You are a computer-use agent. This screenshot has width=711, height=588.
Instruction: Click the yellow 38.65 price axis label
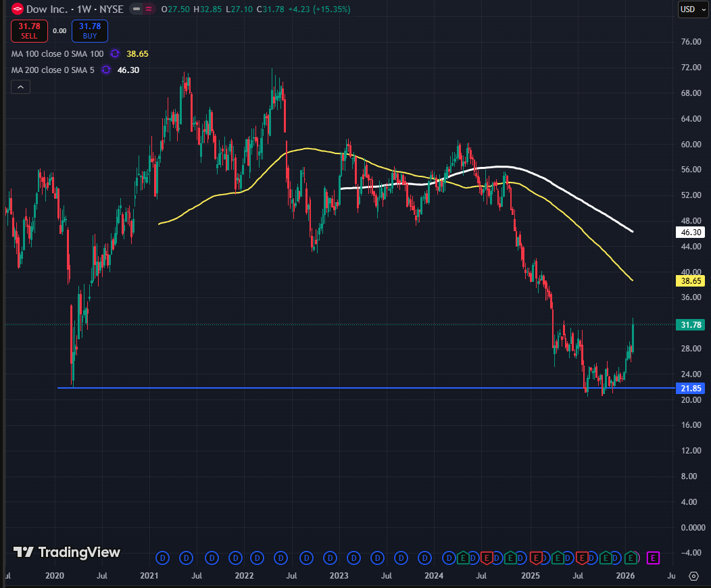pos(691,280)
